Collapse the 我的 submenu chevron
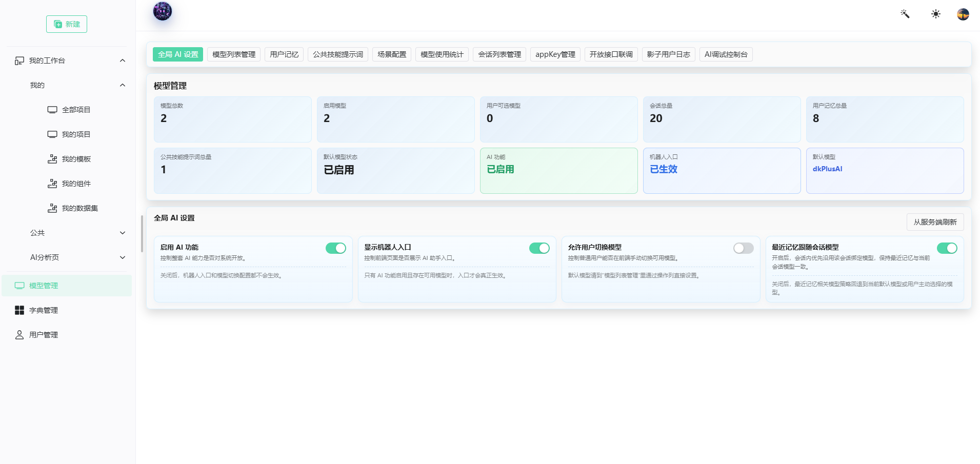This screenshot has width=980, height=464. pyautogui.click(x=123, y=85)
